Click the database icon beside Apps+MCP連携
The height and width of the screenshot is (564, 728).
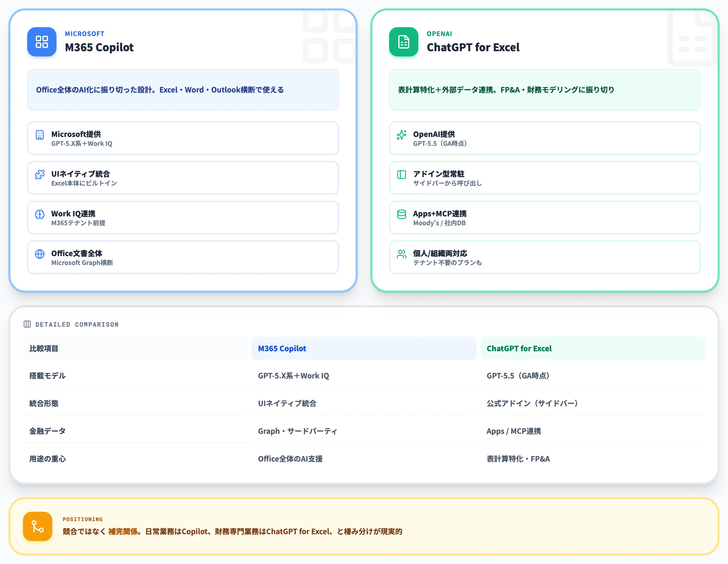click(x=402, y=214)
